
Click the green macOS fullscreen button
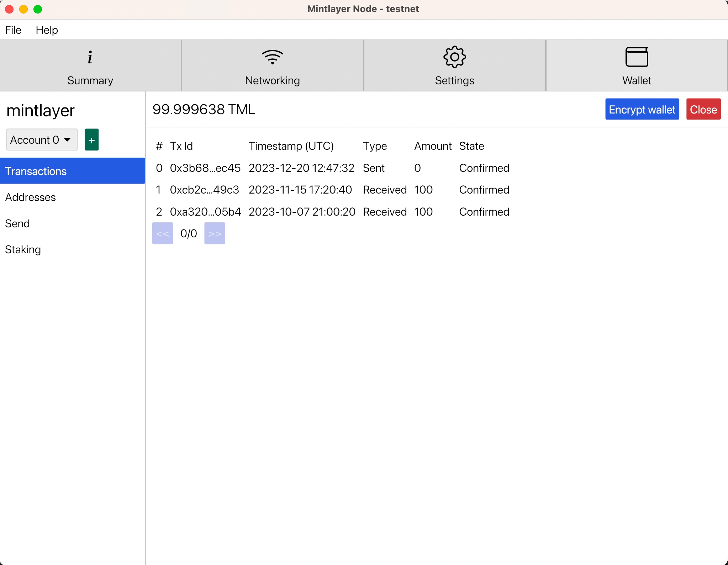tap(38, 9)
